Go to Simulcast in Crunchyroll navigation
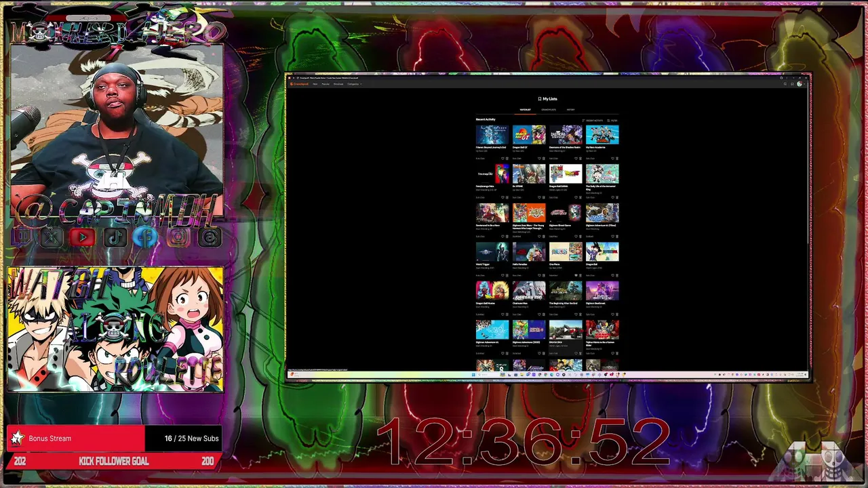 click(338, 84)
